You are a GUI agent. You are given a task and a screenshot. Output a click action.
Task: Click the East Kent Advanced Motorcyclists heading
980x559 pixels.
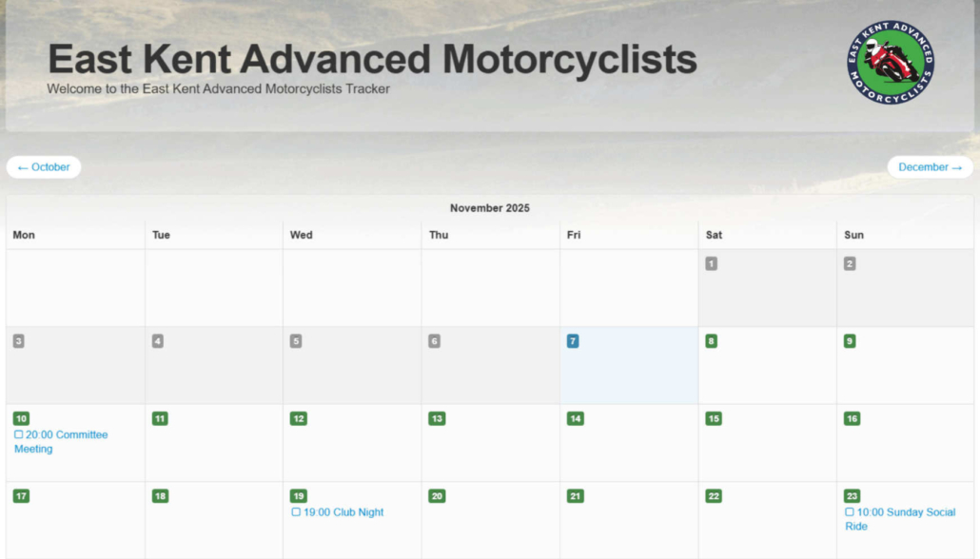coord(372,59)
